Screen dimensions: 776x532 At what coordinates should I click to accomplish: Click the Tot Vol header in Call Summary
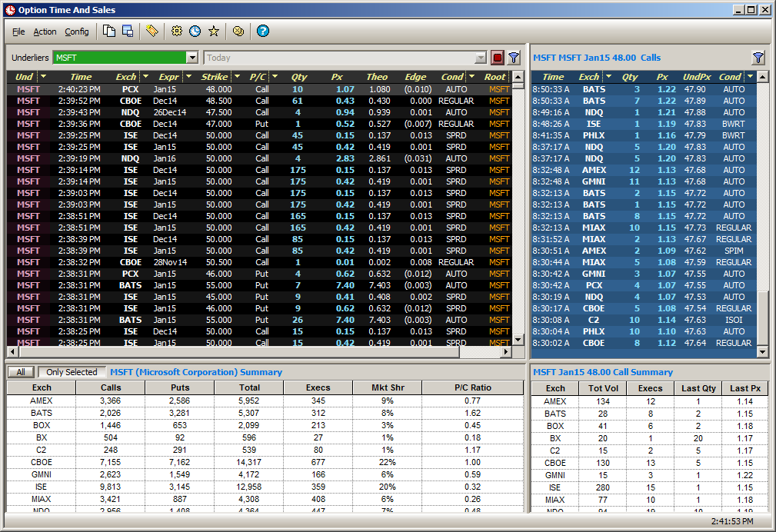coord(603,388)
